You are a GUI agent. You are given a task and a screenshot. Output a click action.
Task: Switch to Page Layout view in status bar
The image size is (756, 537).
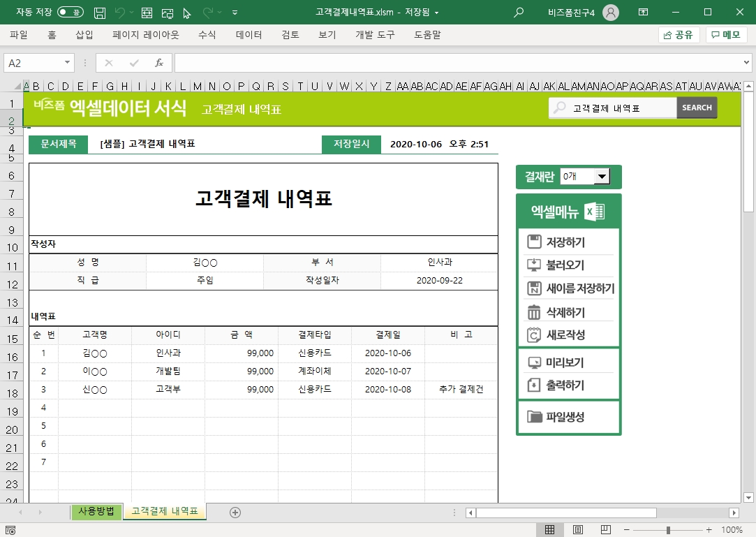[577, 530]
